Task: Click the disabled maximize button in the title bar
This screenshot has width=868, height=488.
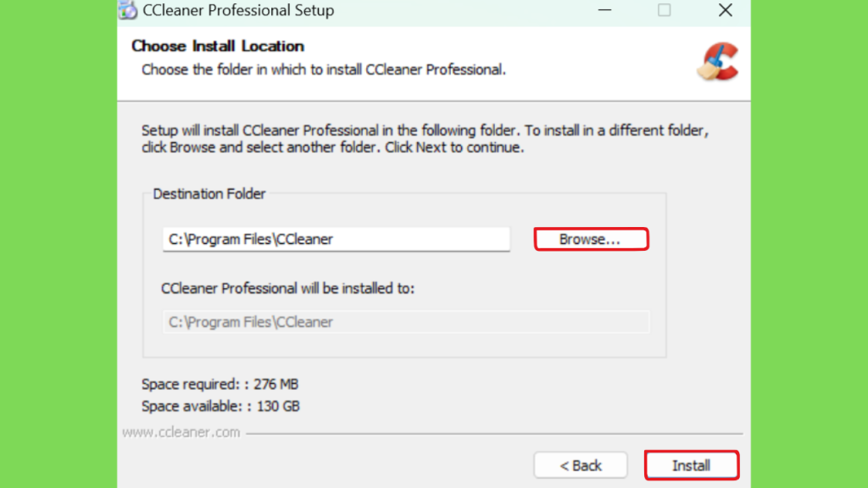Action: 665,10
